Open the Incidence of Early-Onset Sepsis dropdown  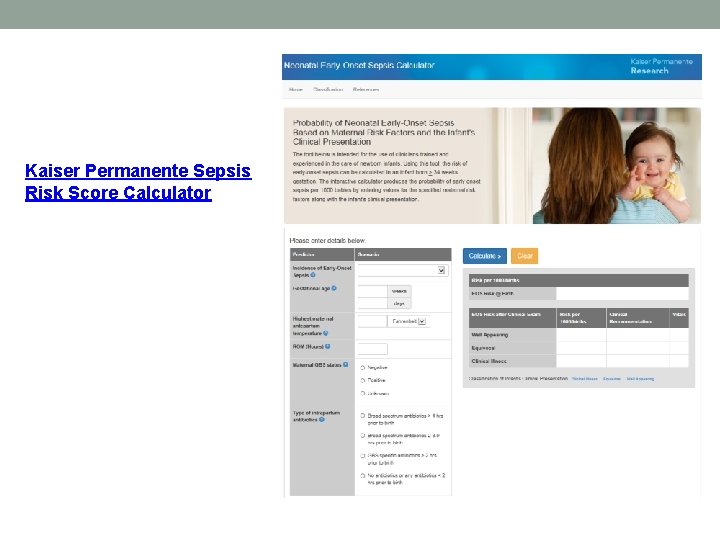[403, 270]
